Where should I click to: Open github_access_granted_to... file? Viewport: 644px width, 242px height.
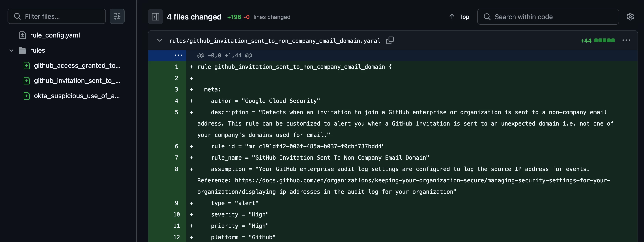pos(77,66)
